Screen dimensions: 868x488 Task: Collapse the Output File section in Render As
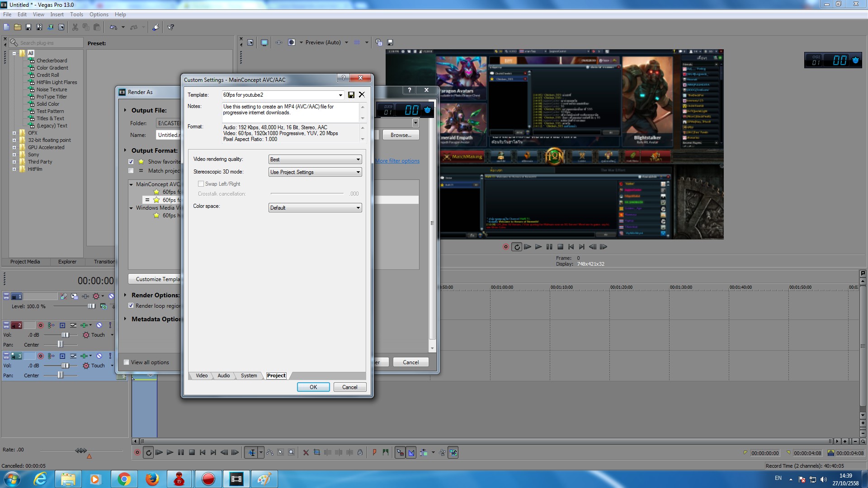tap(125, 110)
